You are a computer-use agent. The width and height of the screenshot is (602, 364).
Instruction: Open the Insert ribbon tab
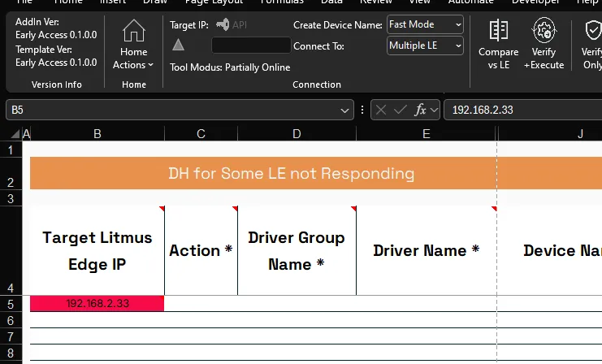coord(112,2)
